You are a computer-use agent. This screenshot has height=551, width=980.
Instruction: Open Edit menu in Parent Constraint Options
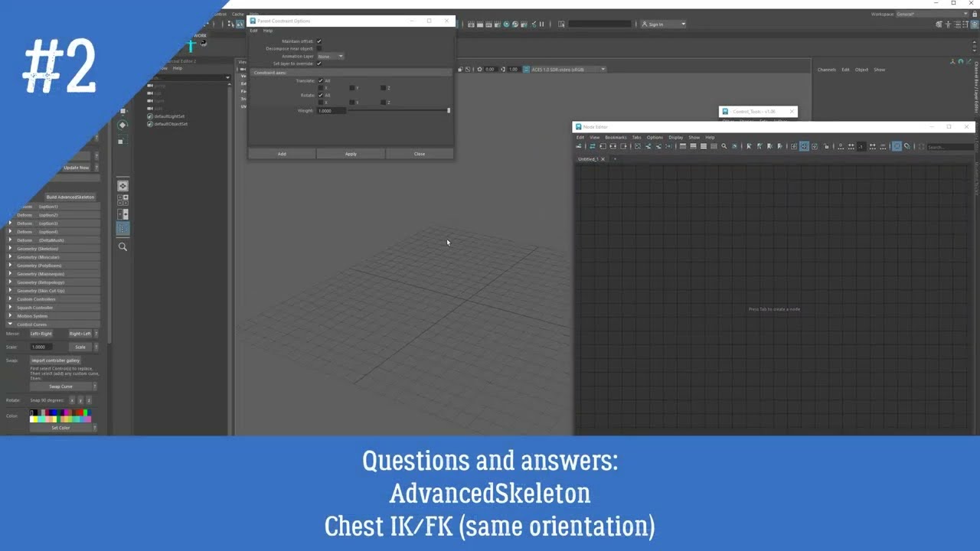(x=254, y=31)
